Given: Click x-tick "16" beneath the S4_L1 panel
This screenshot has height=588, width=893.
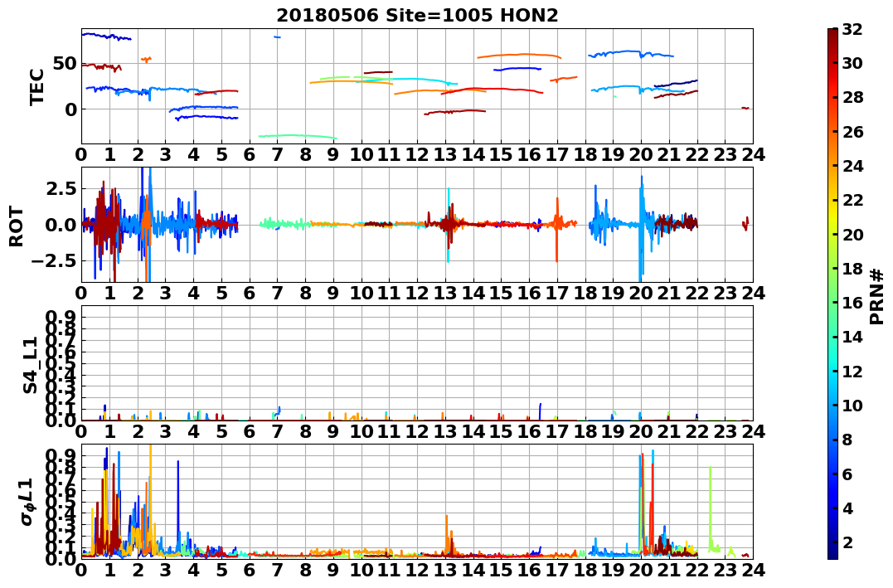Looking at the screenshot, I should pyautogui.click(x=529, y=432).
